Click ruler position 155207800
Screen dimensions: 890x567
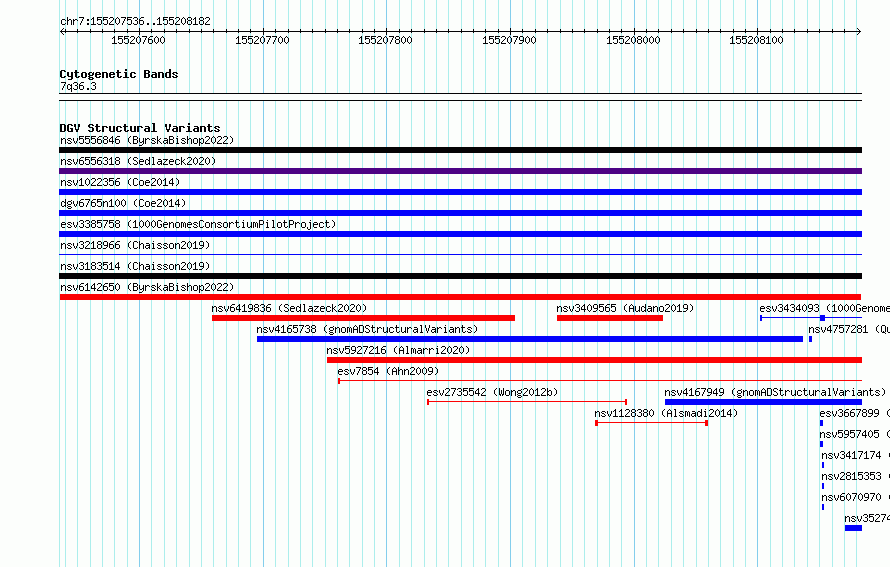[385, 40]
